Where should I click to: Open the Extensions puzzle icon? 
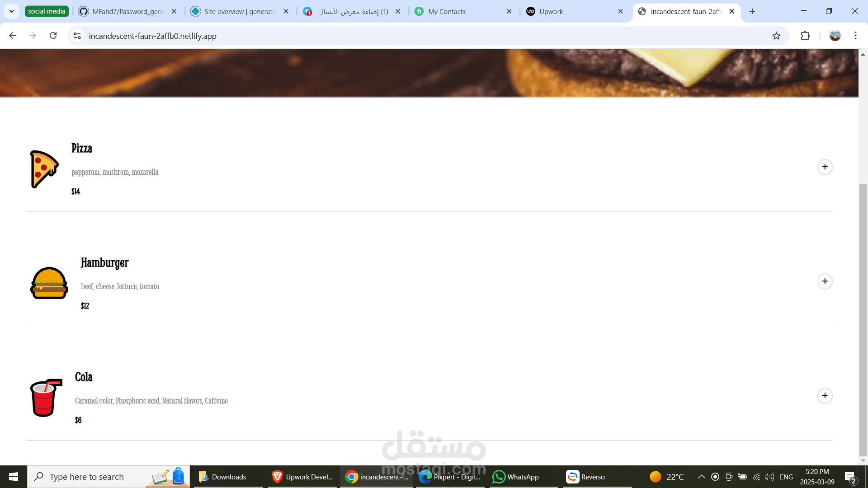point(805,36)
